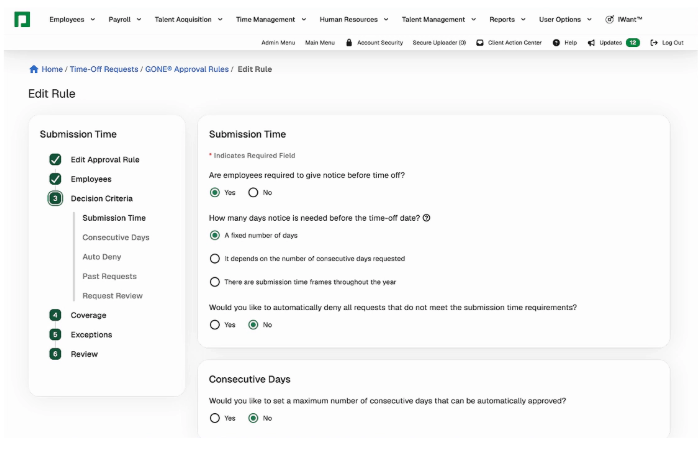
Task: Choose 'A fixed number of days' option
Action: (215, 235)
